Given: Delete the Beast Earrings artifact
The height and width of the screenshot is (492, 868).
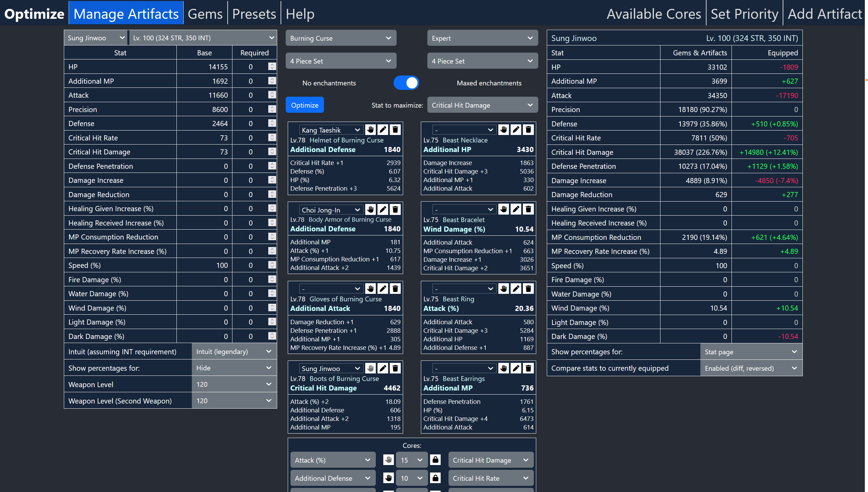Looking at the screenshot, I should (x=528, y=368).
